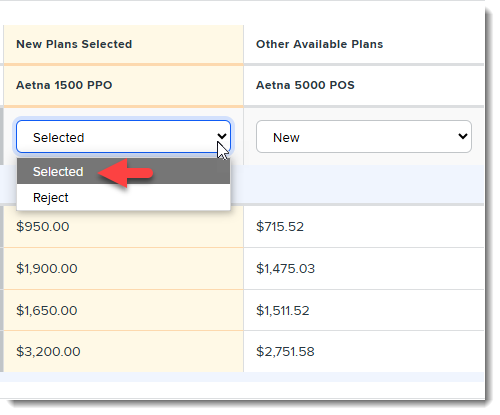500x415 pixels.
Task: Click the $1,900.00 rate cell
Action: pyautogui.click(x=123, y=269)
